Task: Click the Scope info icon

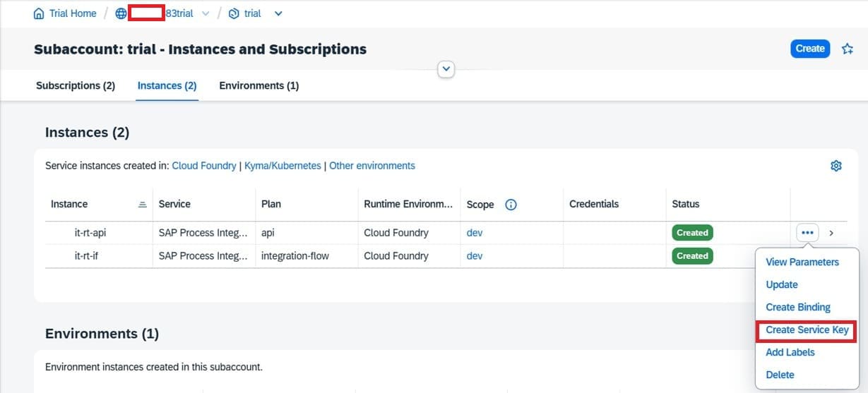Action: [511, 205]
